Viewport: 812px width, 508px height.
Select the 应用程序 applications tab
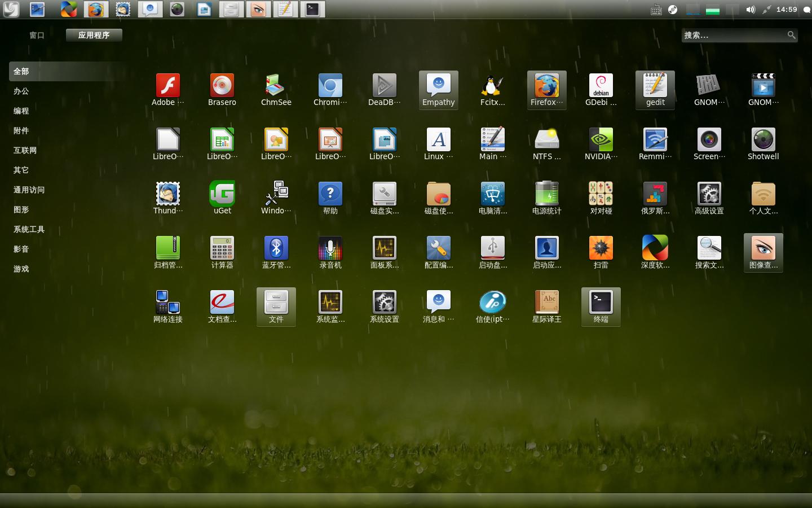click(x=94, y=35)
